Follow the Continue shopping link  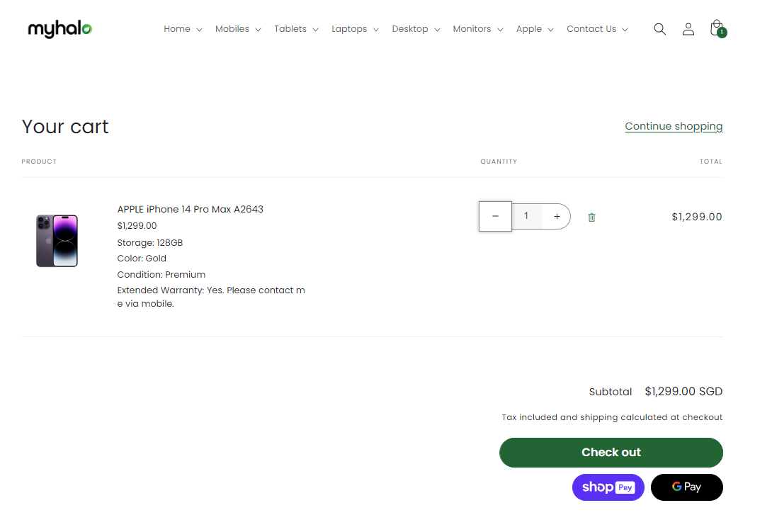pos(674,126)
